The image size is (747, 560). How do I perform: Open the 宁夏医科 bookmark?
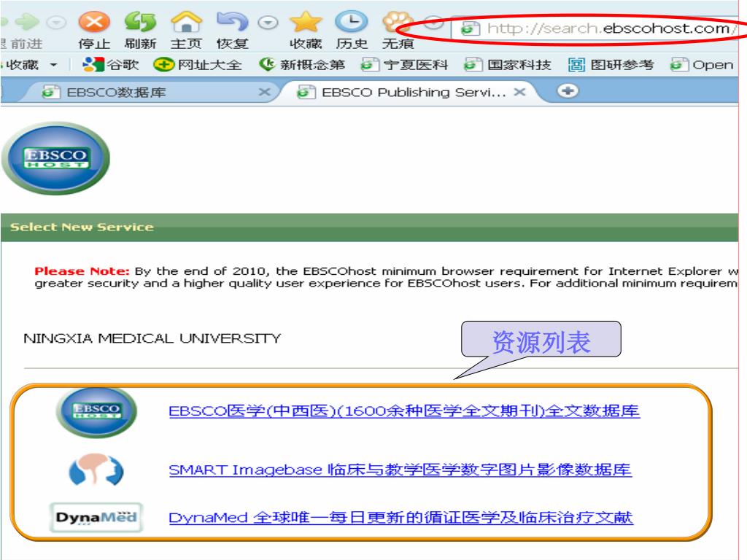(x=404, y=64)
